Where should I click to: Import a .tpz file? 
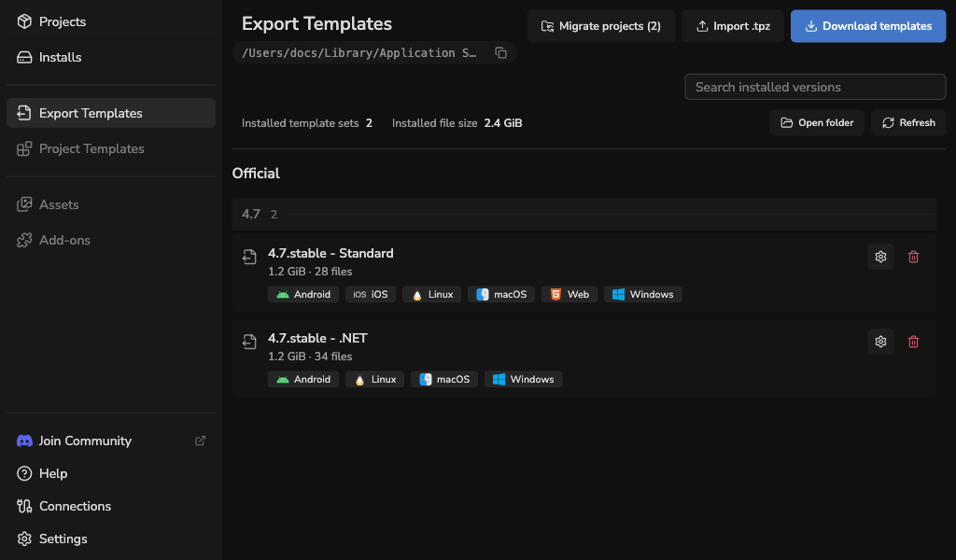tap(733, 26)
